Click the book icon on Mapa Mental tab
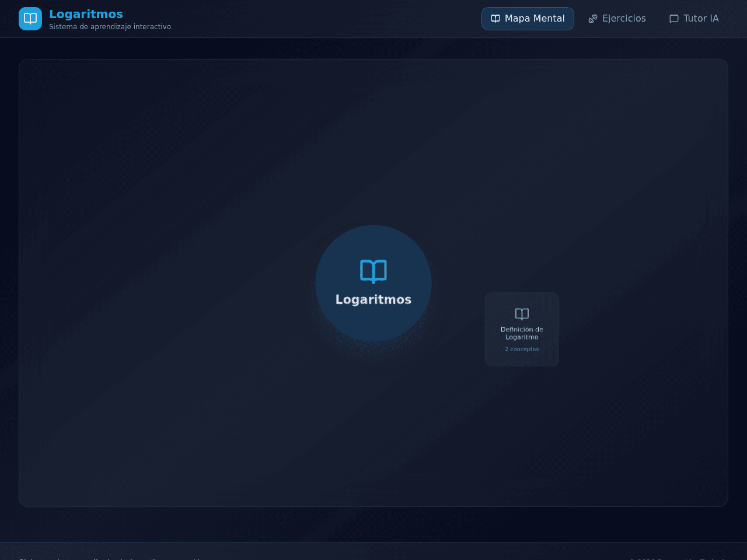The width and height of the screenshot is (747, 560). (495, 19)
